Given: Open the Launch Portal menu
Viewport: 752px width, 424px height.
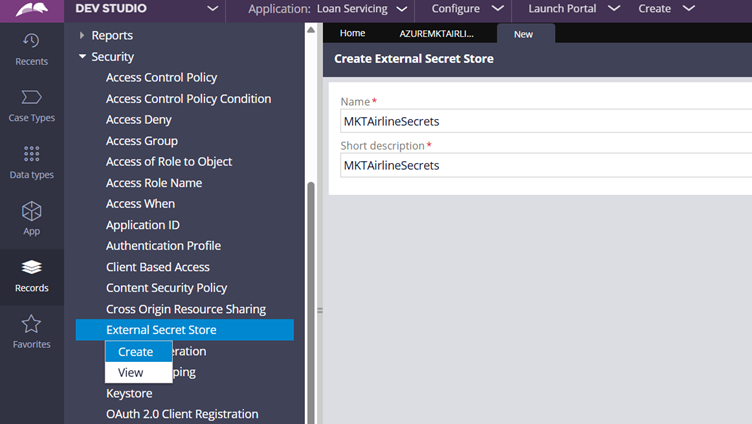Looking at the screenshot, I should coord(573,8).
